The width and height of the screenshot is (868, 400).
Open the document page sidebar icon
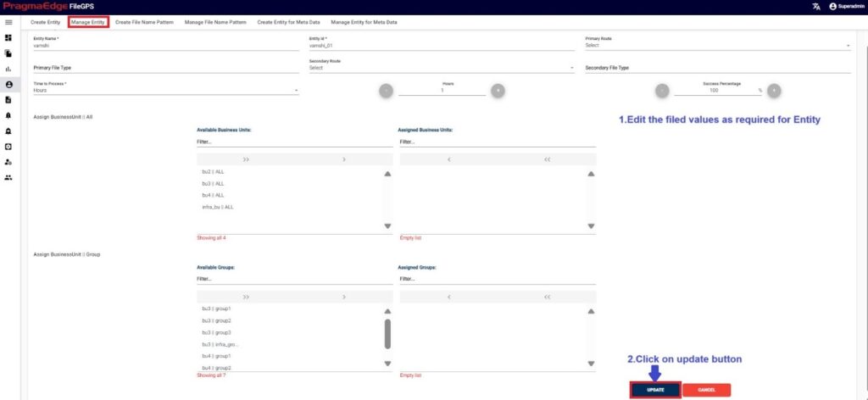[x=8, y=100]
